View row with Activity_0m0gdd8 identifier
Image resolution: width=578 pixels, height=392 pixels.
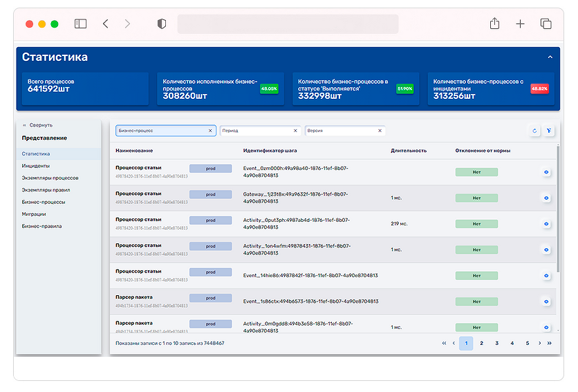[x=546, y=328]
